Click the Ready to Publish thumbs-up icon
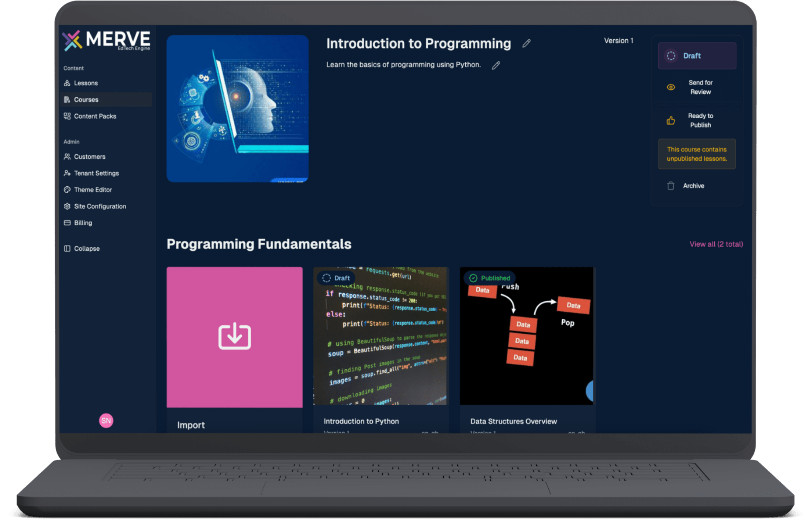812x520 pixels. [671, 121]
